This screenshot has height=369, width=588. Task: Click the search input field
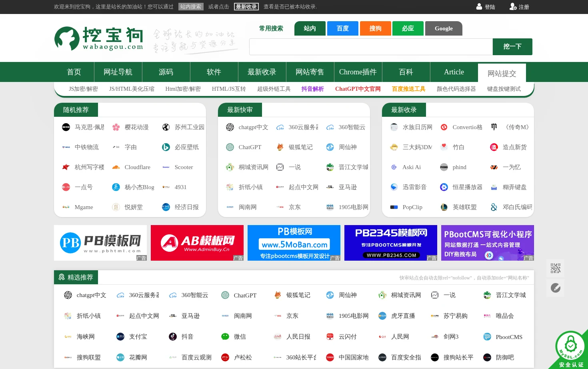click(371, 47)
